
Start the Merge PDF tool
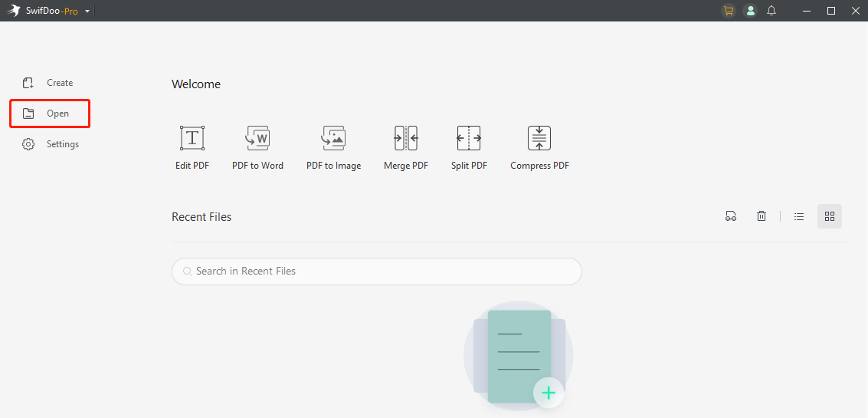click(406, 148)
